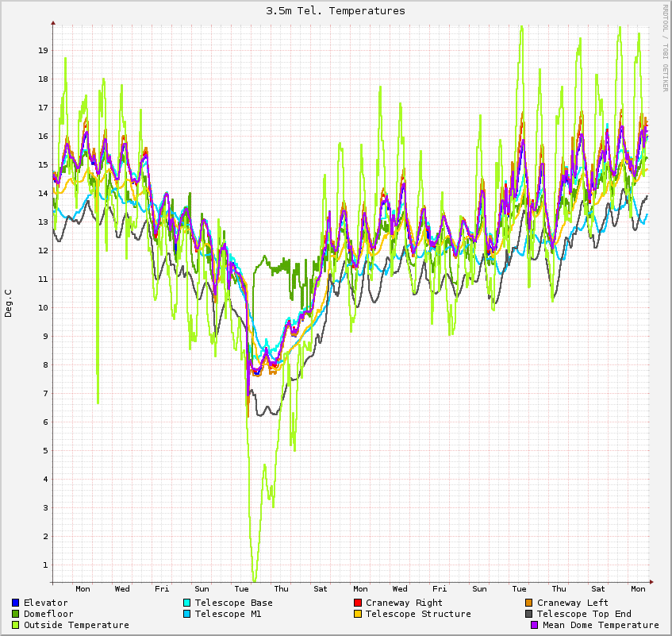Image resolution: width=672 pixels, height=636 pixels.
Task: Click the yellow Telescope Structure legend swatch
Action: click(x=358, y=614)
